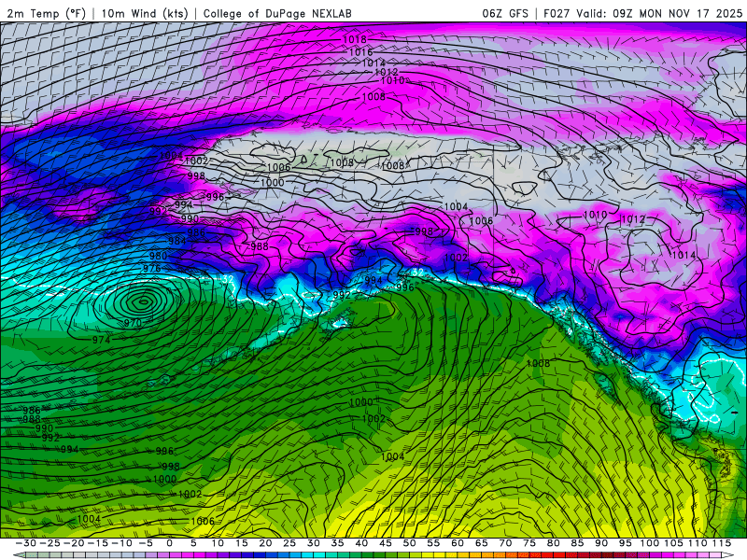Select the 85 value on the temperature scale

(x=577, y=543)
